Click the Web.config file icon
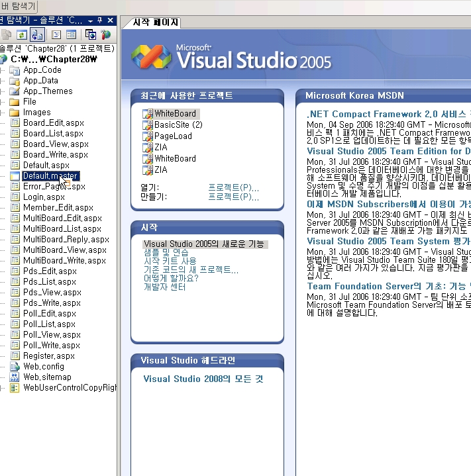This screenshot has height=476, width=471. coord(15,367)
